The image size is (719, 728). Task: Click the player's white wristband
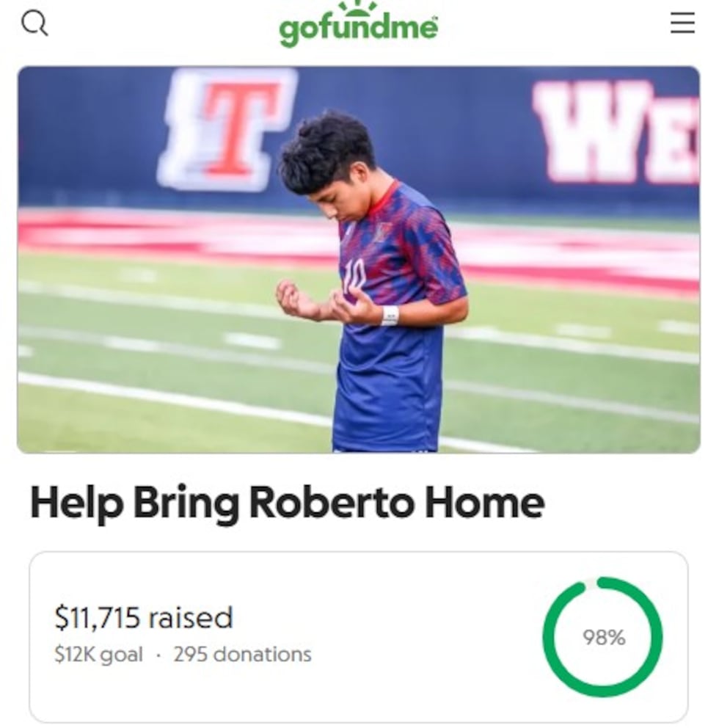coord(390,315)
